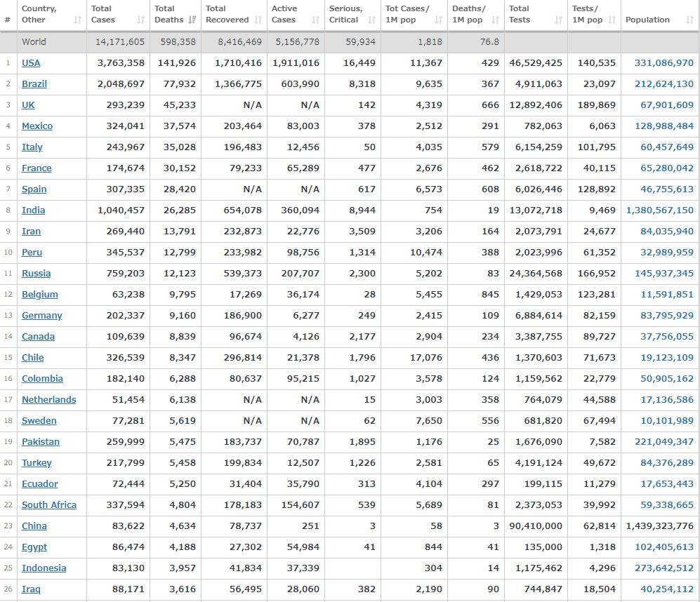Click sort icon in Total Deaths header
Viewport: 700px width, 602px height.
(192, 20)
